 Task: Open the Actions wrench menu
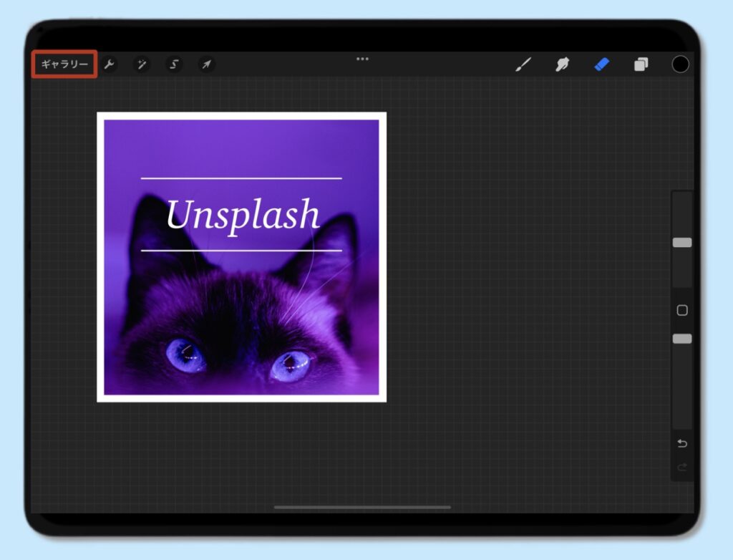point(110,64)
